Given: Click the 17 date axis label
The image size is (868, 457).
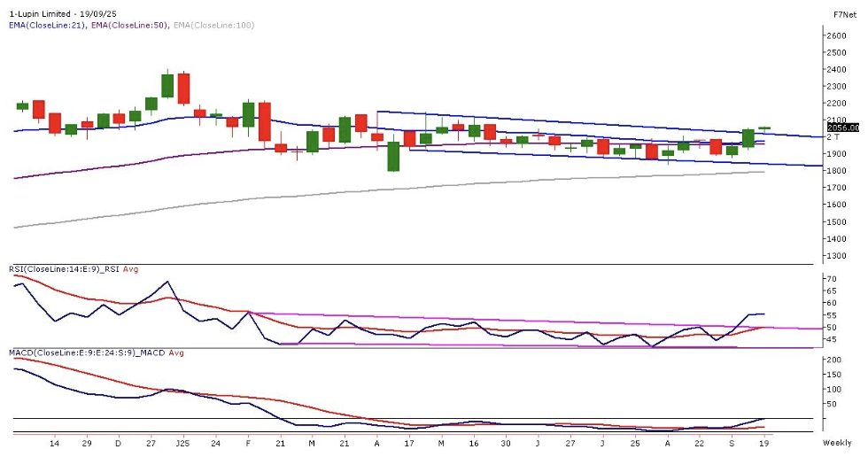Looking at the screenshot, I should pyautogui.click(x=409, y=444).
